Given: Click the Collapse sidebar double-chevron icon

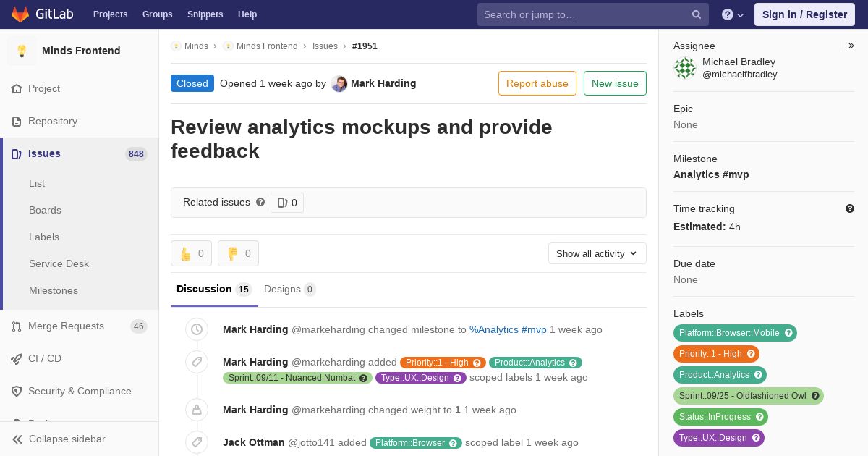Looking at the screenshot, I should [x=17, y=439].
